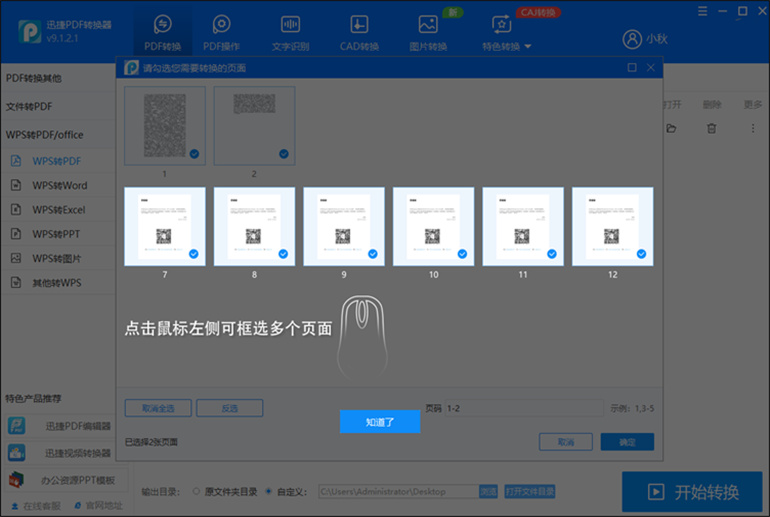Select WPS转Word in sidebar
This screenshot has height=517, width=770.
tap(58, 185)
